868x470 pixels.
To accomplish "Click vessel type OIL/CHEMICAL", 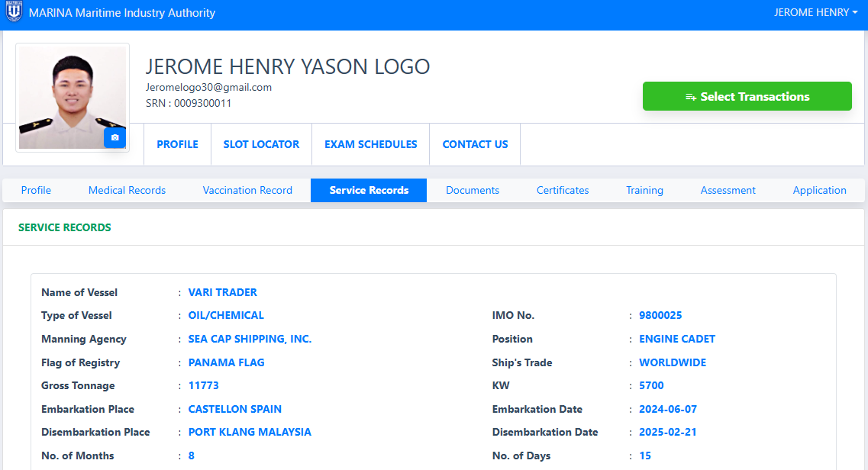I will point(226,315).
